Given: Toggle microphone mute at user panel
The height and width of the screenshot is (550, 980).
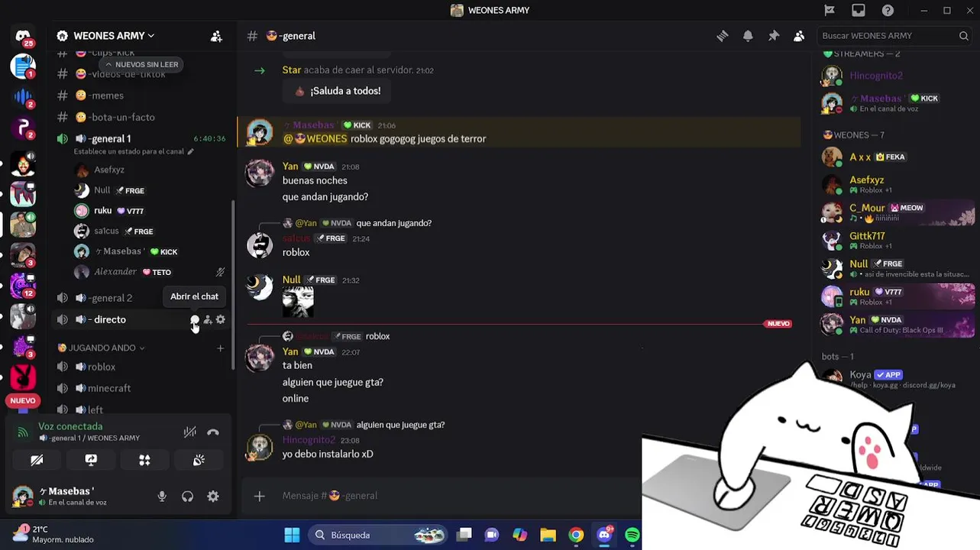Looking at the screenshot, I should 162,497.
